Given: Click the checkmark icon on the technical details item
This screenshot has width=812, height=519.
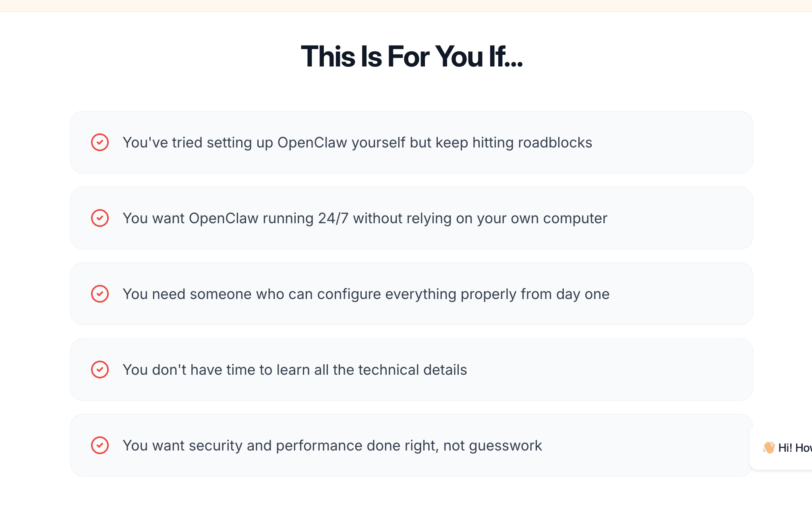Looking at the screenshot, I should pyautogui.click(x=100, y=370).
